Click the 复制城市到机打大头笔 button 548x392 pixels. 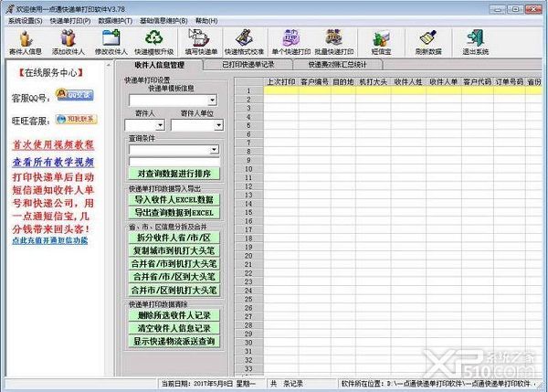coord(174,250)
